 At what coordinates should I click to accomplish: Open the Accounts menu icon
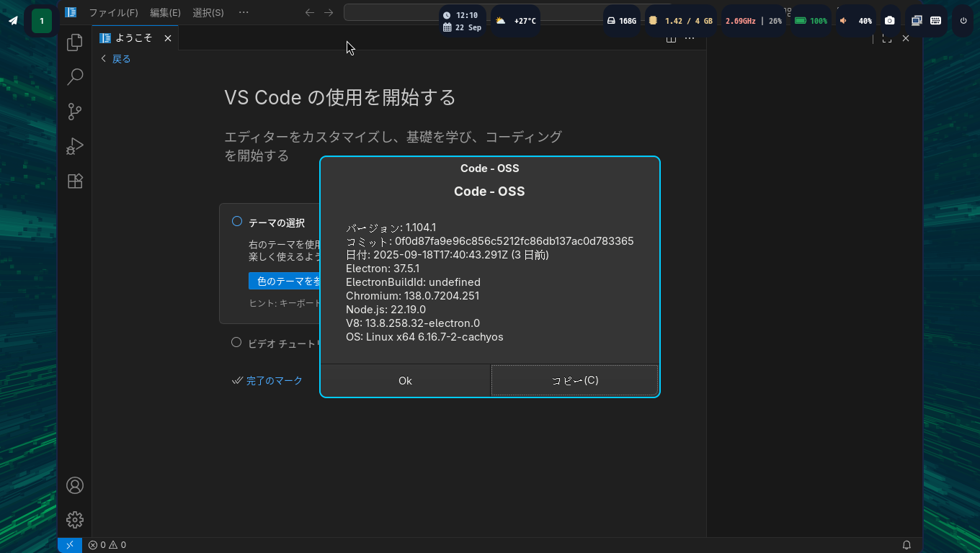[75, 485]
